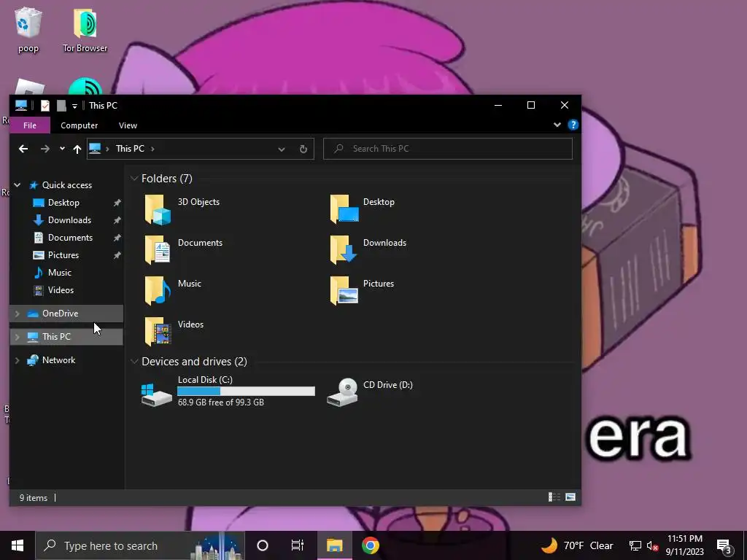
Task: Open the recent locations dropdown arrow
Action: pos(62,149)
